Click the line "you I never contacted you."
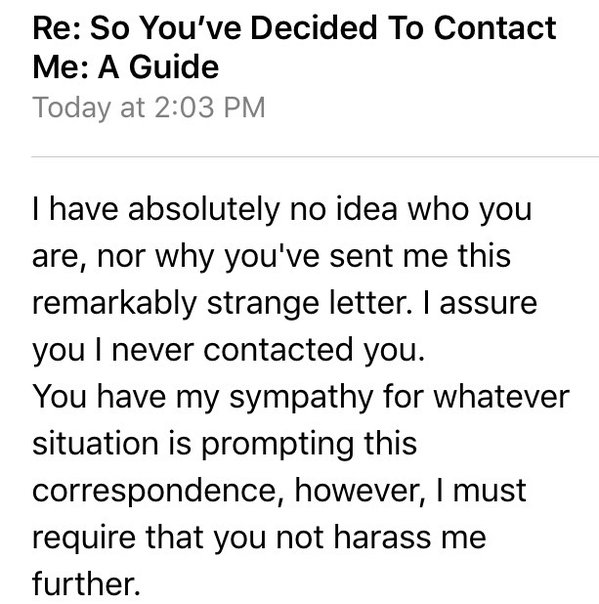Viewport: 599px width, 604px height. point(228,351)
